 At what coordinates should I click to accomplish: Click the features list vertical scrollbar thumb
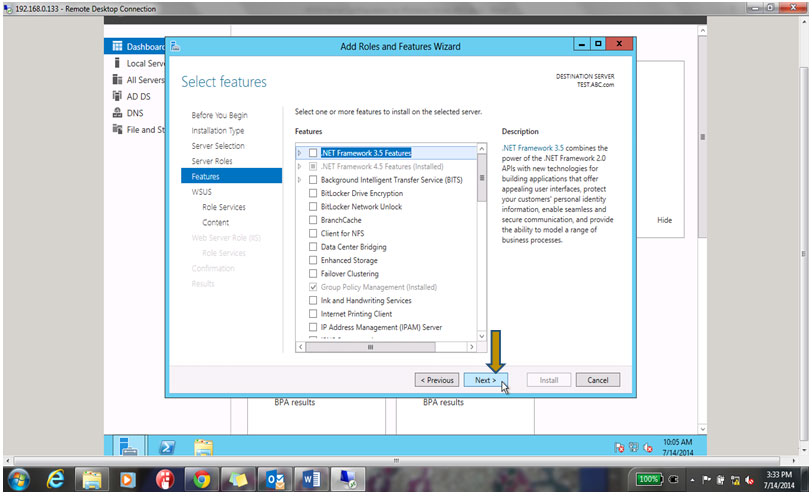tap(482, 178)
